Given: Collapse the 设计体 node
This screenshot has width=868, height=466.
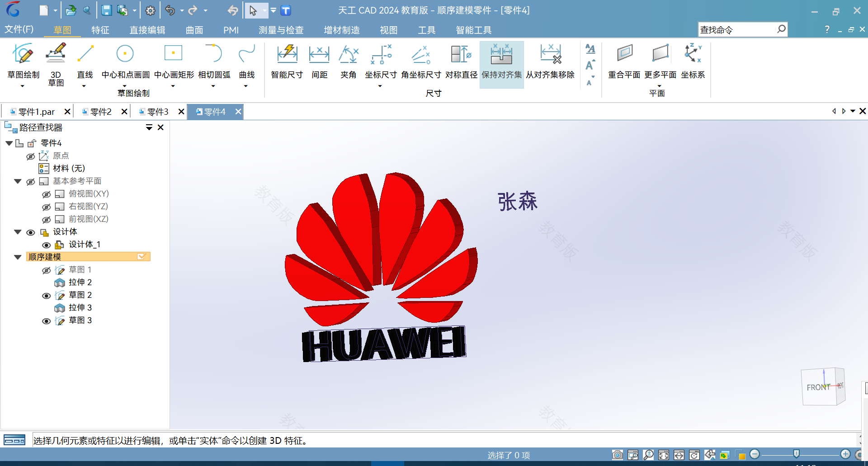Looking at the screenshot, I should [18, 232].
